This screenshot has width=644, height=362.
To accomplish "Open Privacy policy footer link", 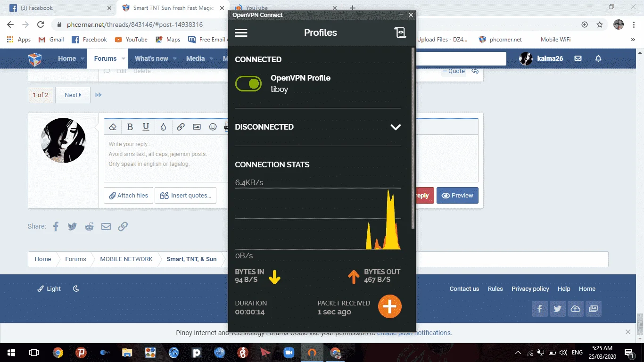I will coord(530,288).
